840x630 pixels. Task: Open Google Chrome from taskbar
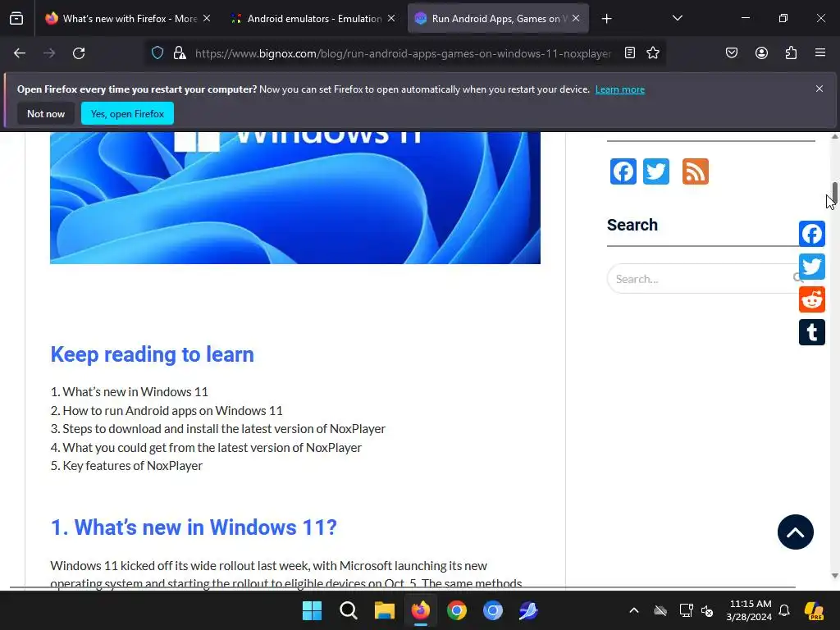[x=456, y=610]
